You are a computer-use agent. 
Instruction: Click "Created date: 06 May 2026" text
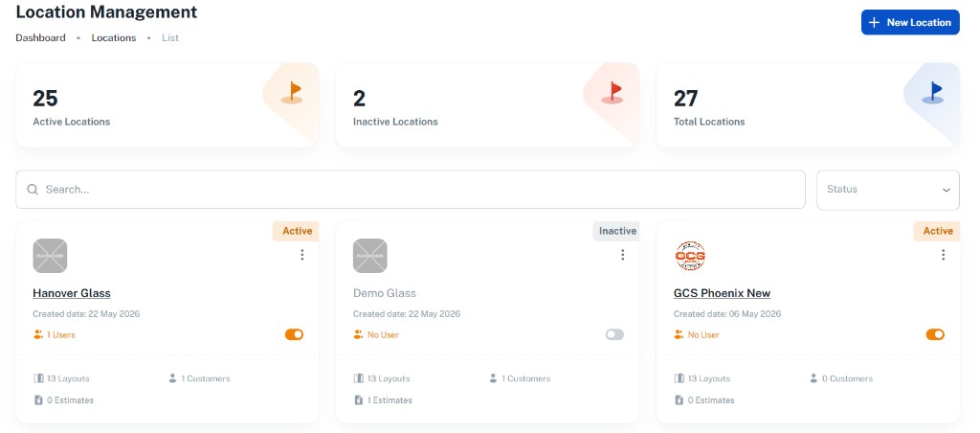[x=727, y=313]
